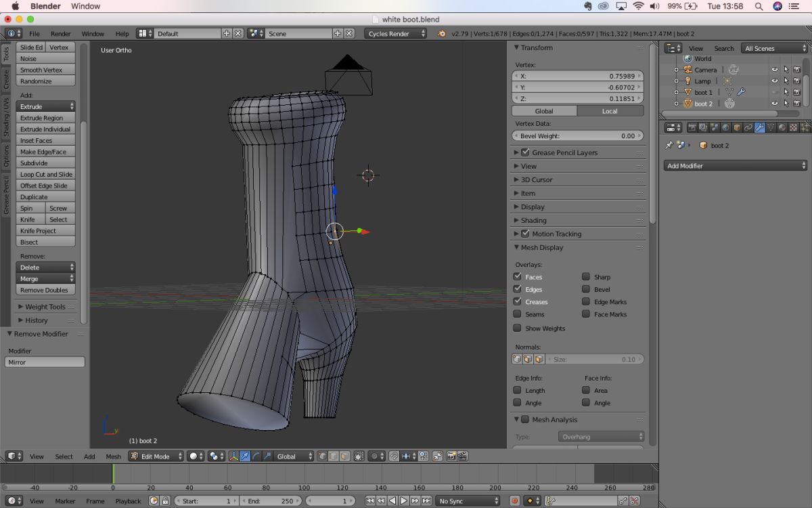The image size is (812, 508).
Task: Toggle Creases overlay checkbox
Action: click(517, 301)
